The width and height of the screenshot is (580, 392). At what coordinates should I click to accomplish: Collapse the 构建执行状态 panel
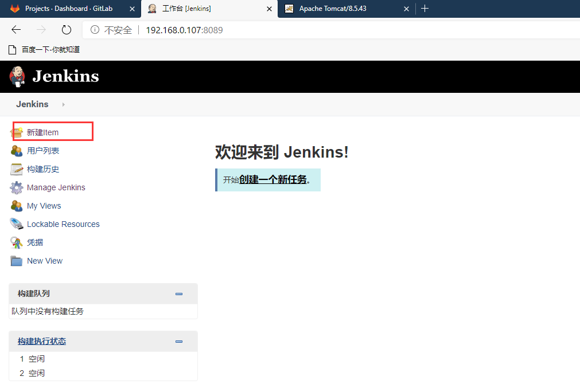point(179,342)
